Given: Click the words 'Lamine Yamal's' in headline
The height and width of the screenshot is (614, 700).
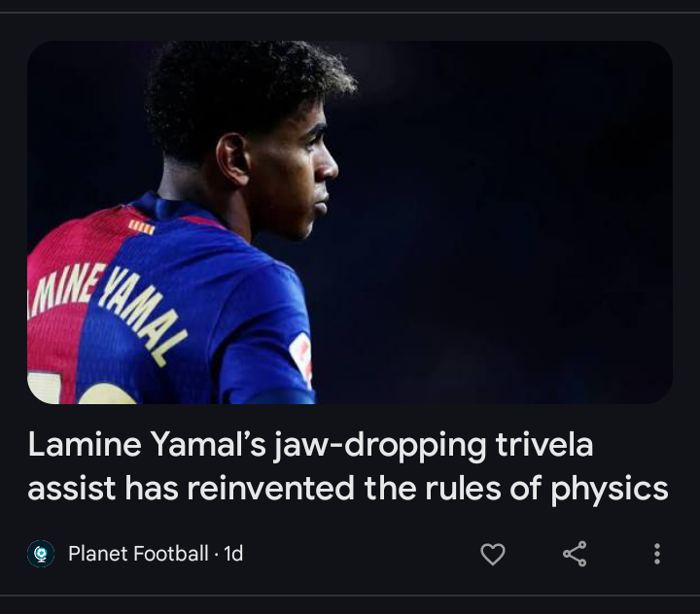Looking at the screenshot, I should click(148, 444).
